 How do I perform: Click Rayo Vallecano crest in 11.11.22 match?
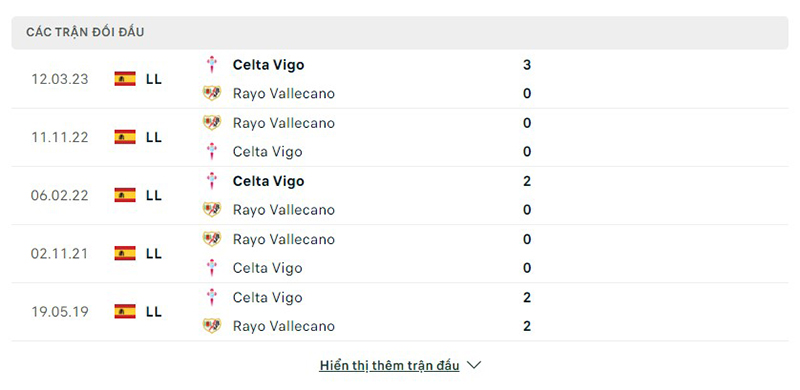point(211,123)
